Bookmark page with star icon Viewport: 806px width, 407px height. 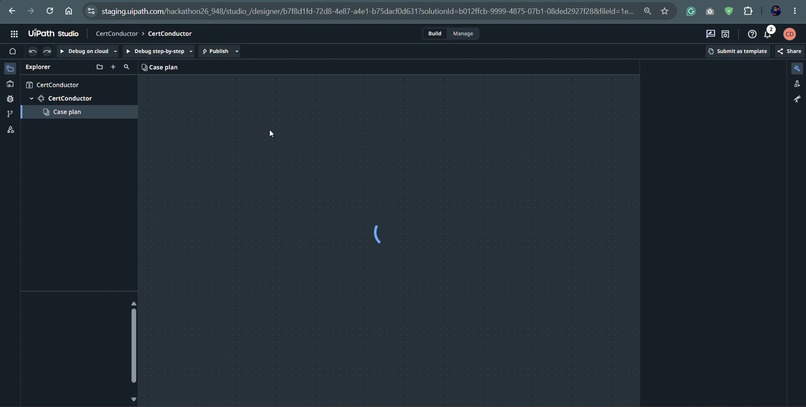[665, 11]
